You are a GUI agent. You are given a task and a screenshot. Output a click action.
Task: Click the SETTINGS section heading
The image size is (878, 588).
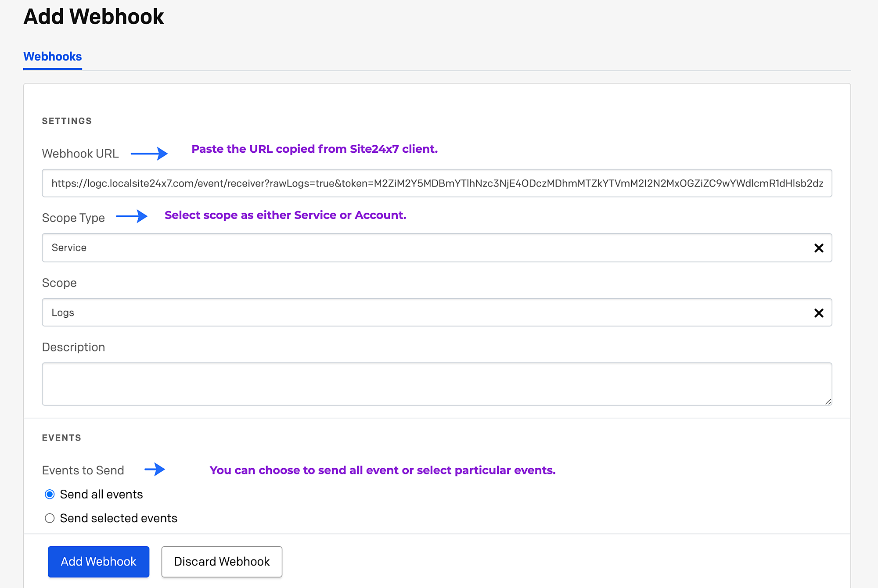click(x=67, y=121)
